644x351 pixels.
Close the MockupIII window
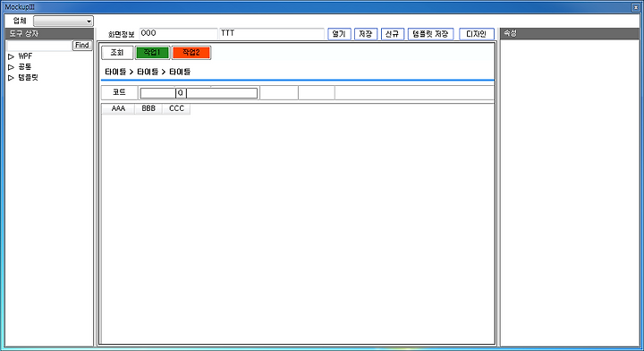(x=635, y=7)
